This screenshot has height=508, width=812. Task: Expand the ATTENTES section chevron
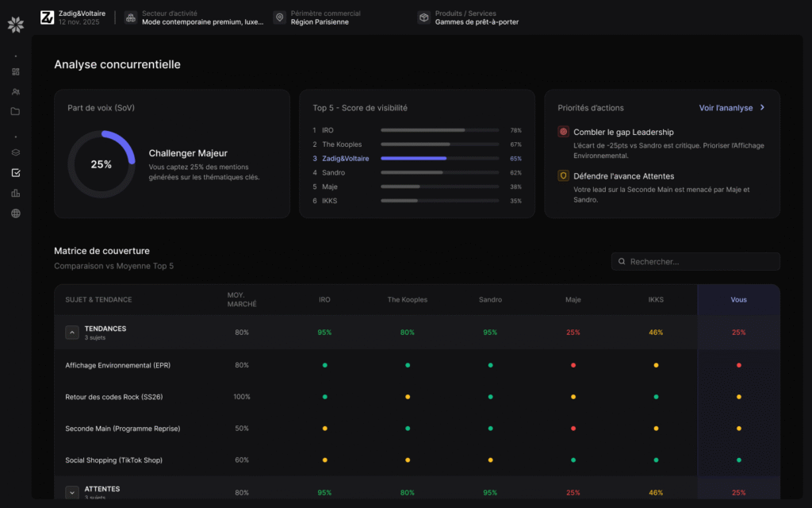coord(71,493)
